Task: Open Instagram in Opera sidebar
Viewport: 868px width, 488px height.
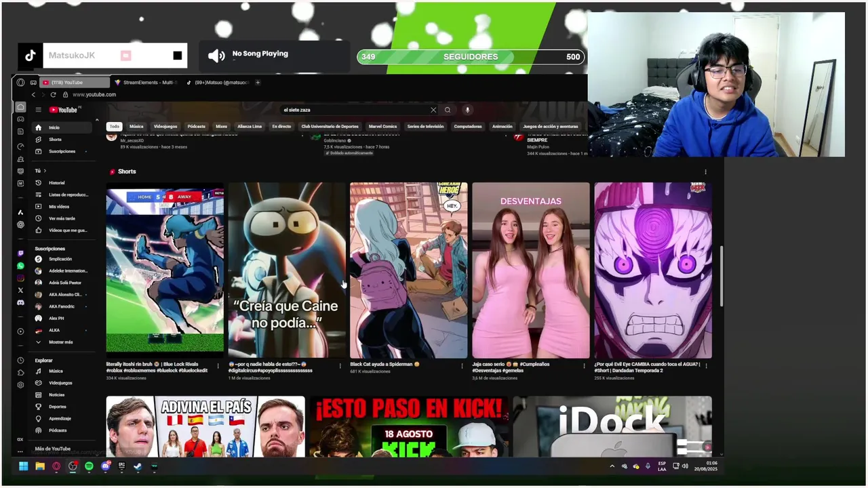Action: click(20, 278)
